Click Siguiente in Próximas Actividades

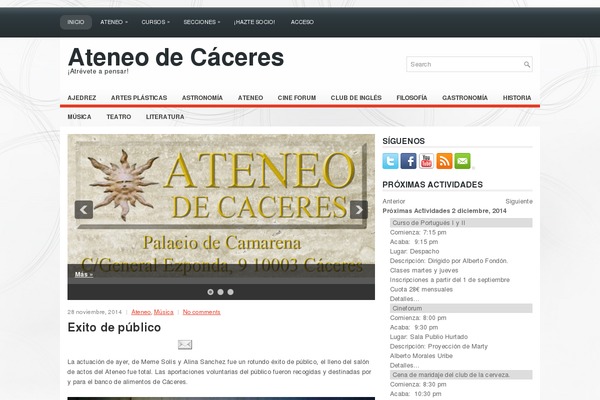pos(519,201)
